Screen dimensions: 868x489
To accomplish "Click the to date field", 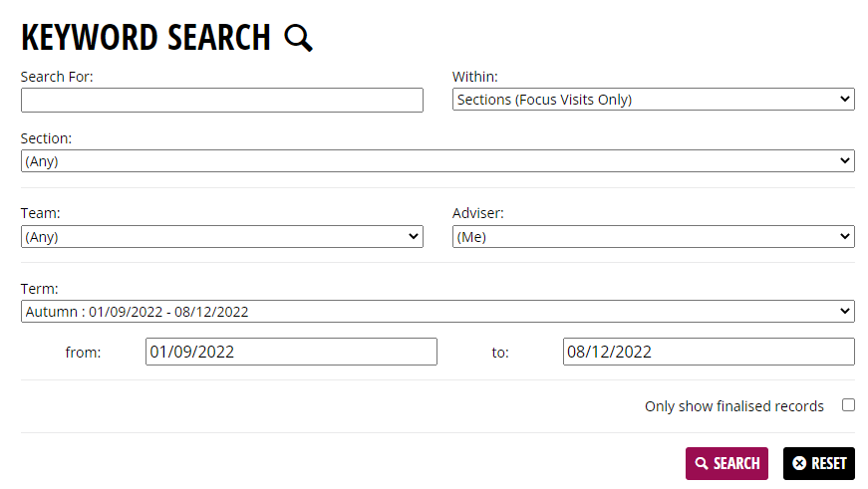I will tap(709, 352).
